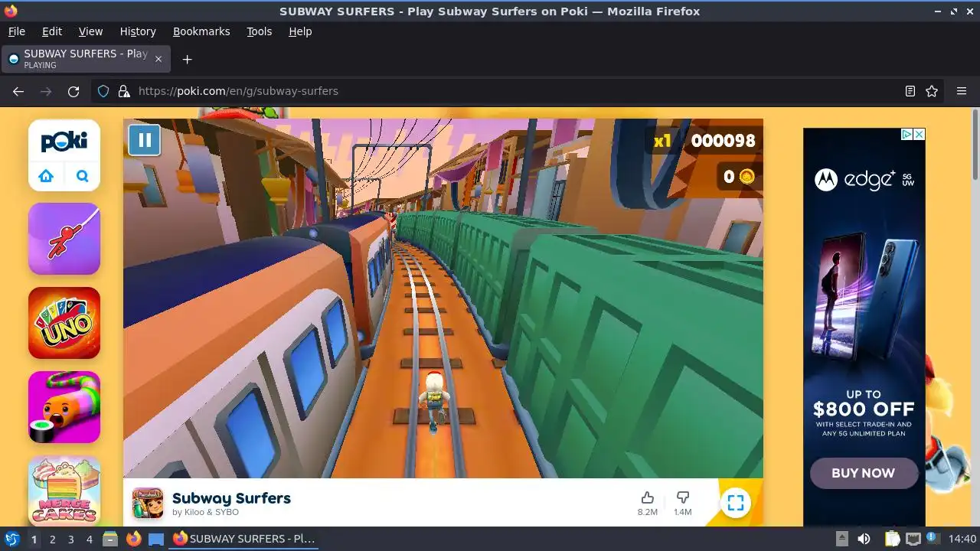Open the sushi snake game thumbnail

[x=64, y=407]
